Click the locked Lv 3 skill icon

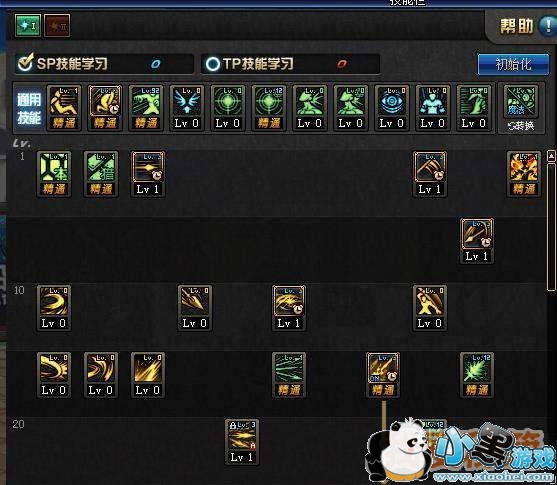[242, 435]
